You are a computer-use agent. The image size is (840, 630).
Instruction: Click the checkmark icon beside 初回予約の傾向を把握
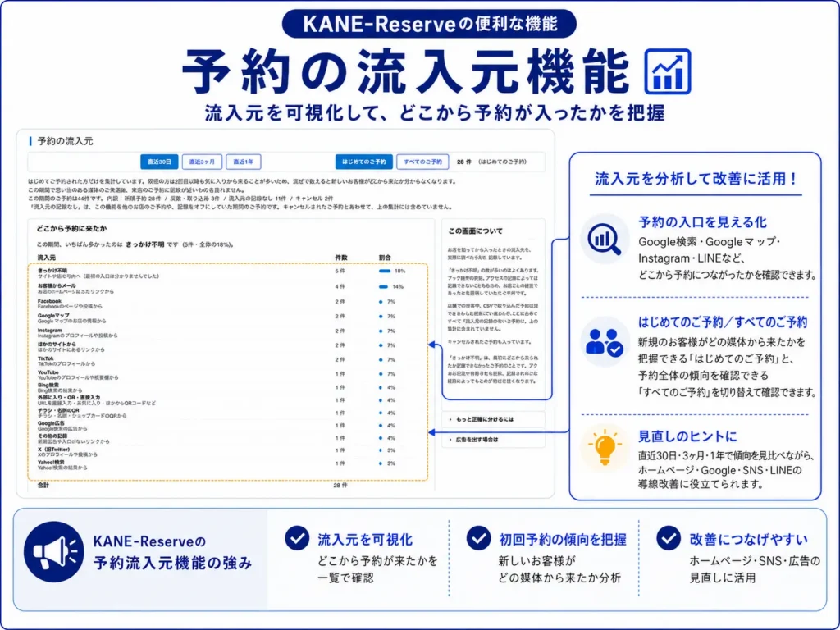[478, 538]
